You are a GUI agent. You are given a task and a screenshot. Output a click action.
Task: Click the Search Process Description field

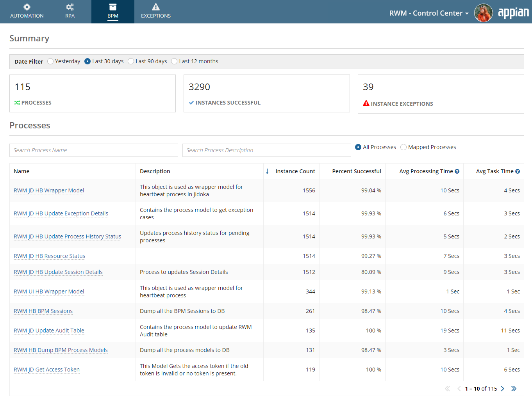point(267,150)
